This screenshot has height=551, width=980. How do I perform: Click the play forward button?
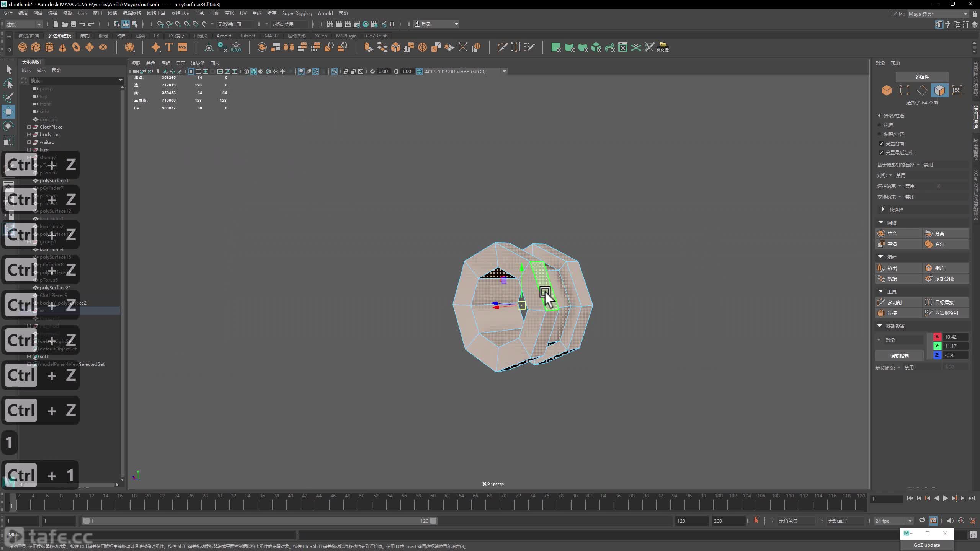(945, 498)
